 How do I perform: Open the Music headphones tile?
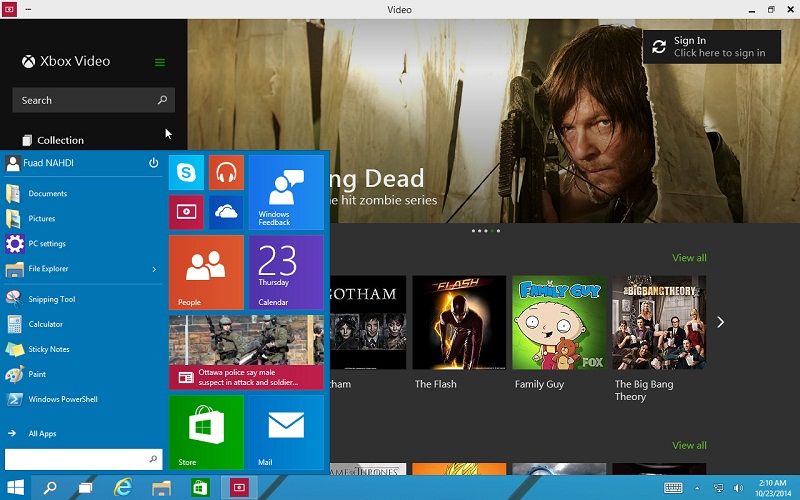pyautogui.click(x=226, y=172)
